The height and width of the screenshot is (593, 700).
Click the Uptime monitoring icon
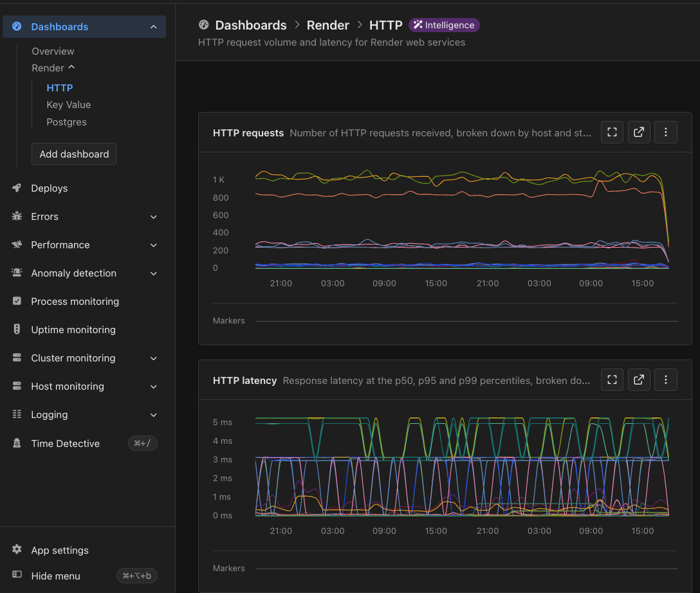[17, 329]
